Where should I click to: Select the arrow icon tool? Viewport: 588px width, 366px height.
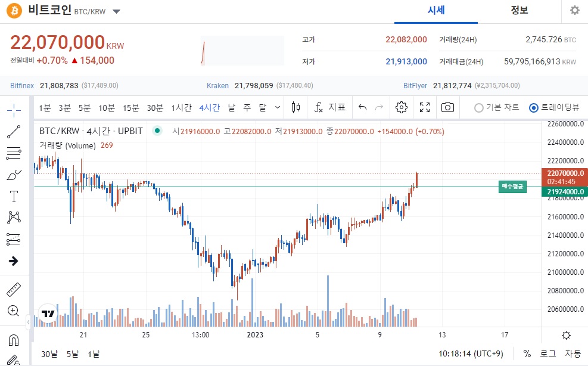pyautogui.click(x=14, y=261)
